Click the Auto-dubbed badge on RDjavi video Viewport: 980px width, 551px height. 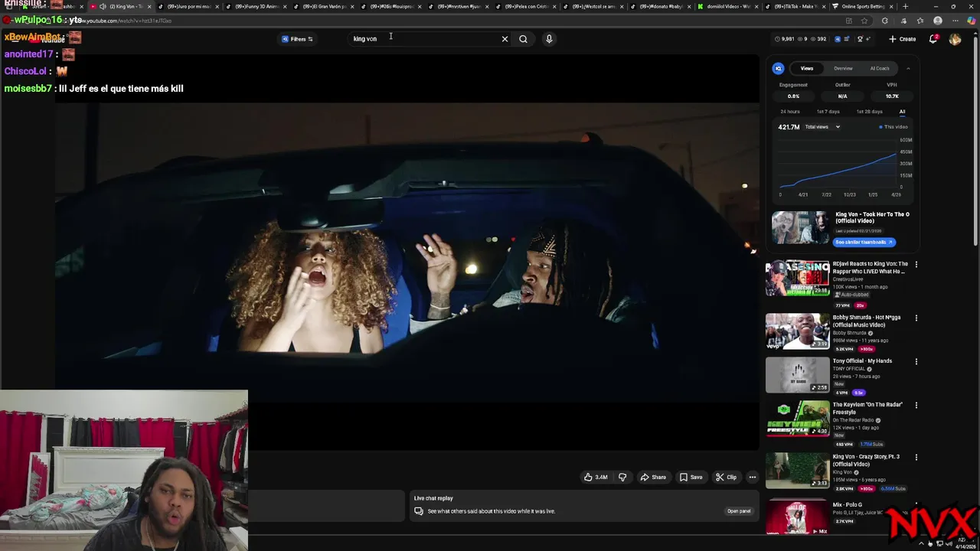[x=851, y=295]
